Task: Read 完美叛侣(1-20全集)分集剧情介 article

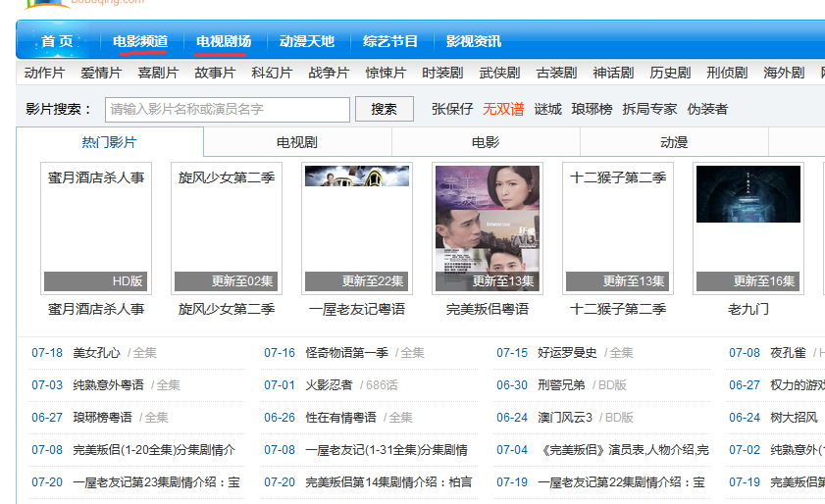Action: pyautogui.click(x=154, y=450)
